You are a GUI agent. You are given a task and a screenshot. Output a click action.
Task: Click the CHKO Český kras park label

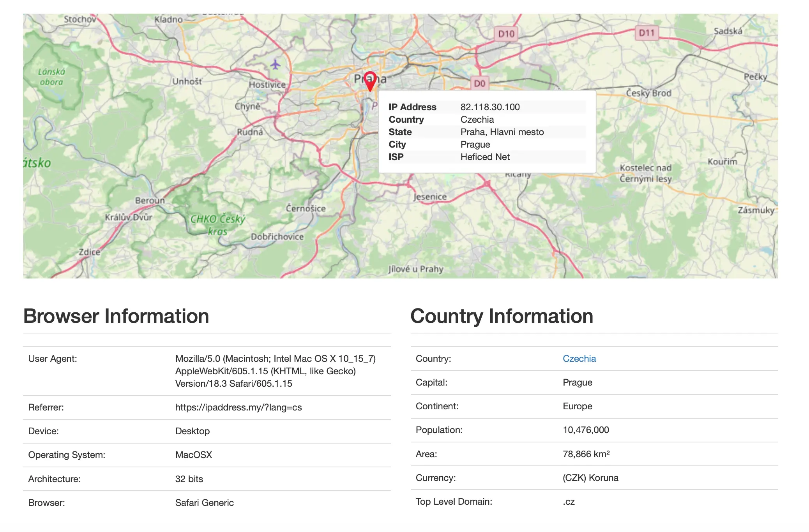pos(217,224)
